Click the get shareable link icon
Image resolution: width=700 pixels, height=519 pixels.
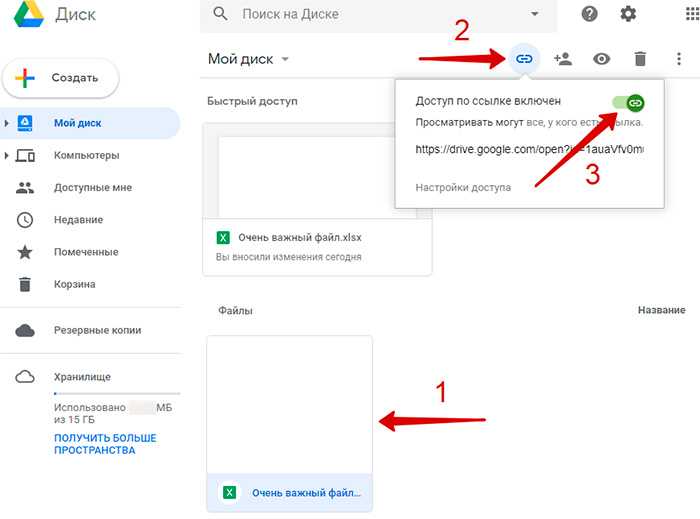(524, 59)
